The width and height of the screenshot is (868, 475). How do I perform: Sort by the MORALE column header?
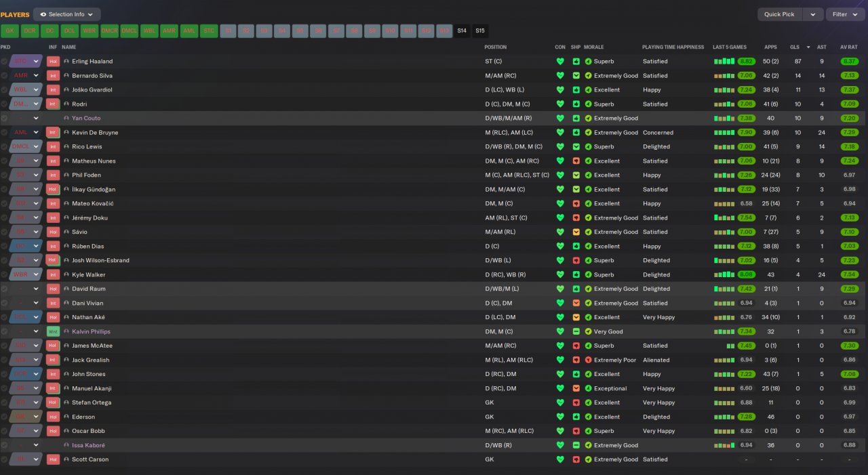[593, 47]
